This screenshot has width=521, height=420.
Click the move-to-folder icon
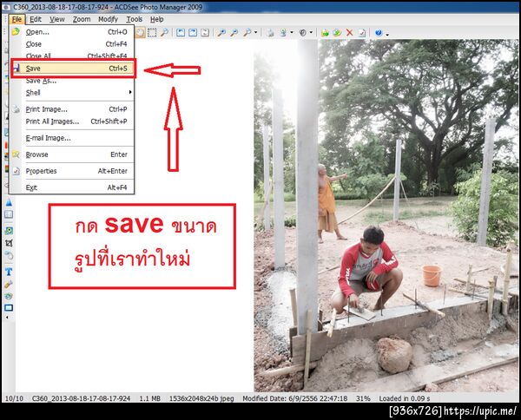[x=325, y=32]
